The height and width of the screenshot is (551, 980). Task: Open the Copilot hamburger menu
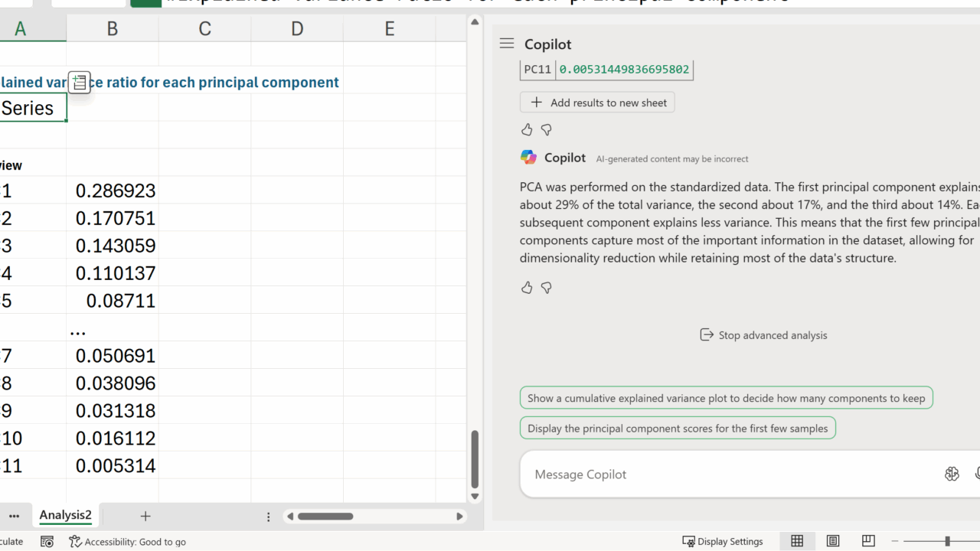[507, 44]
